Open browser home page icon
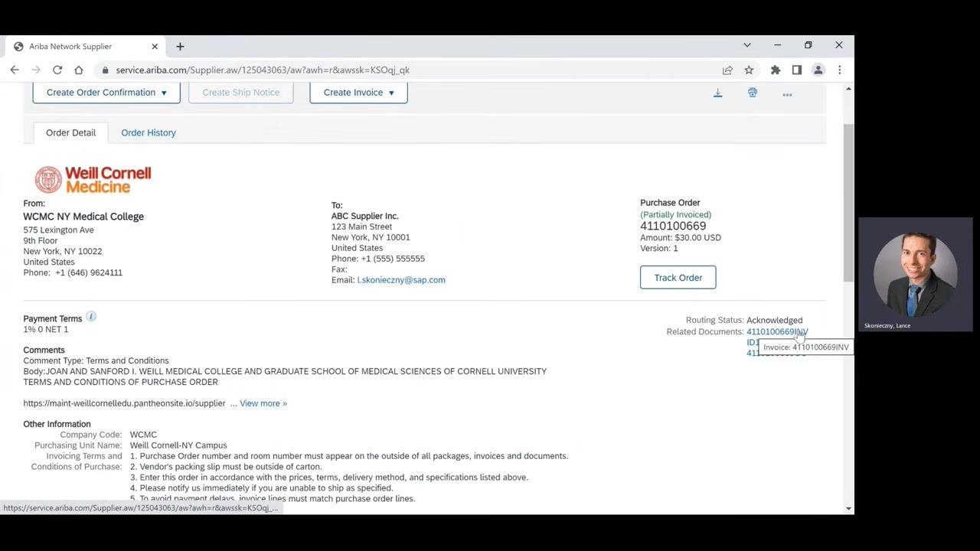The height and width of the screenshot is (551, 980). coord(78,70)
